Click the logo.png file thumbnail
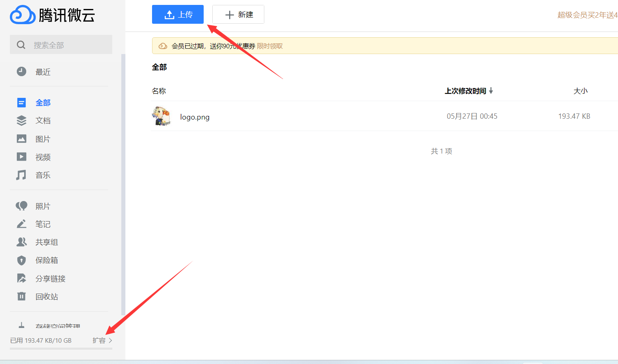The width and height of the screenshot is (618, 364). pos(161,116)
